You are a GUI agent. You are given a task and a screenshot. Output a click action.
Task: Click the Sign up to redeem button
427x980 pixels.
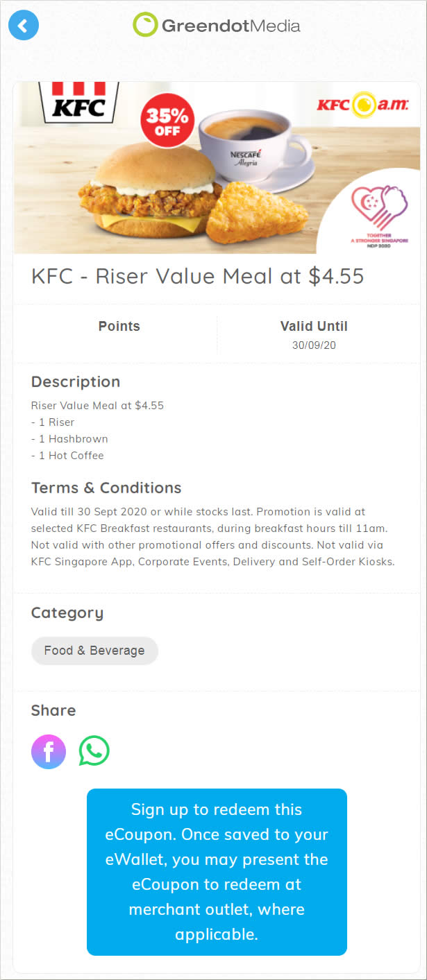(217, 872)
